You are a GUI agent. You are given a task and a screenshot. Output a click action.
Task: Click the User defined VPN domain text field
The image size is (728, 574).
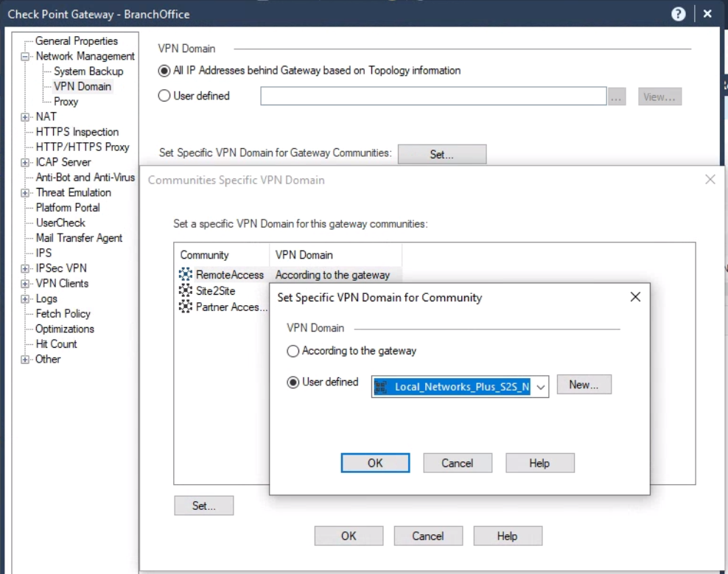pos(433,96)
